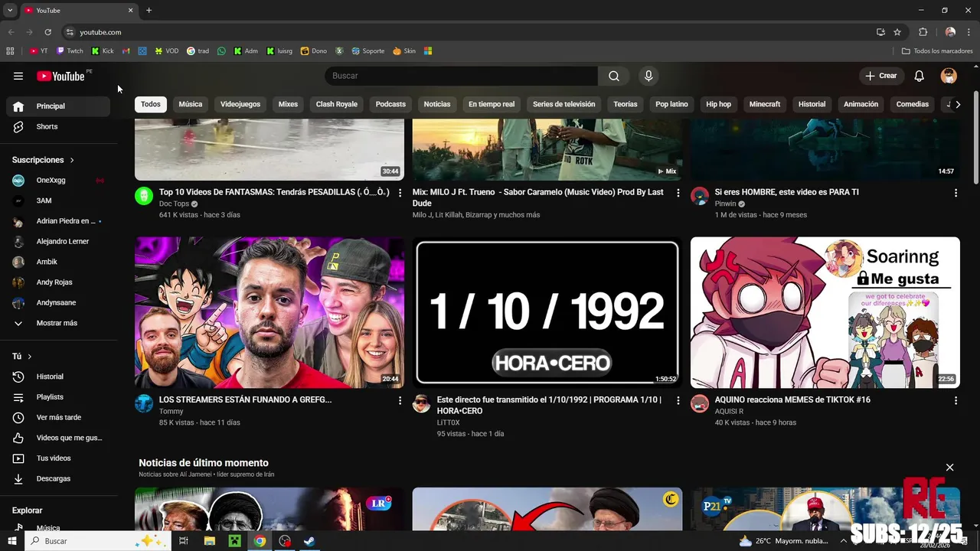
Task: Show more filter chips with right arrow
Action: [x=958, y=105]
